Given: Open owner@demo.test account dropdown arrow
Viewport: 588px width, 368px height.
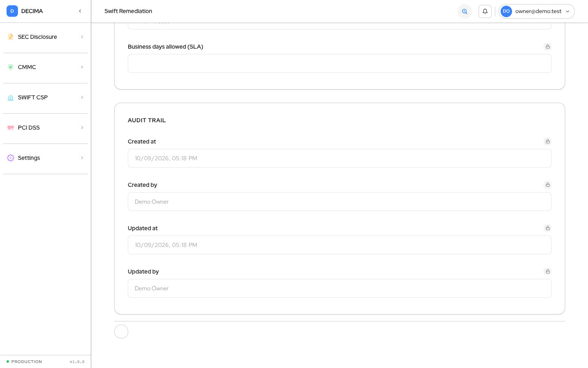Looking at the screenshot, I should point(568,11).
